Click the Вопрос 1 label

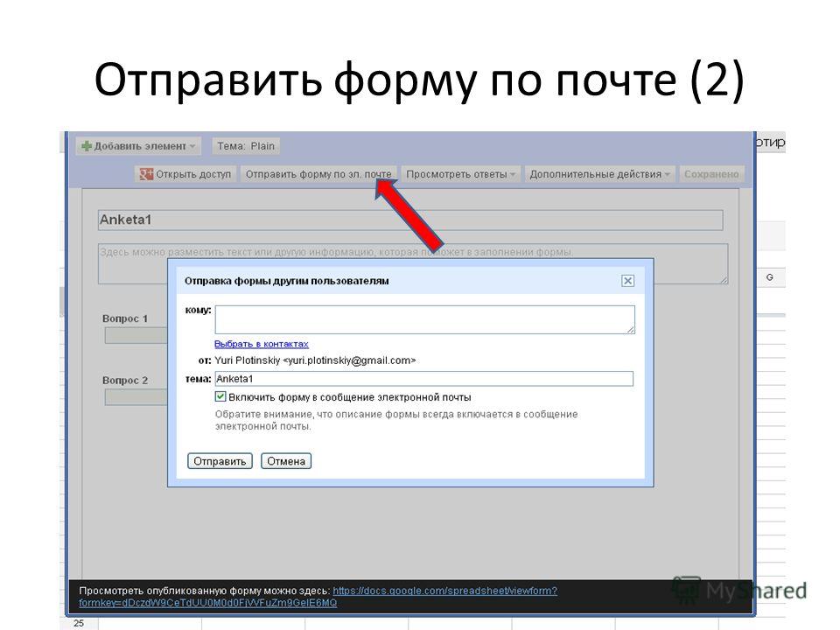125,318
